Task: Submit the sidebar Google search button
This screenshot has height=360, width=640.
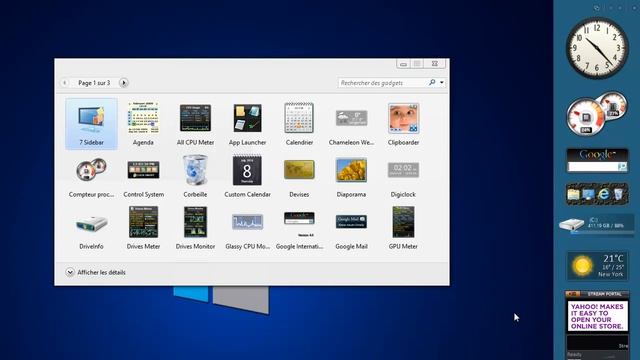Action: 622,167
